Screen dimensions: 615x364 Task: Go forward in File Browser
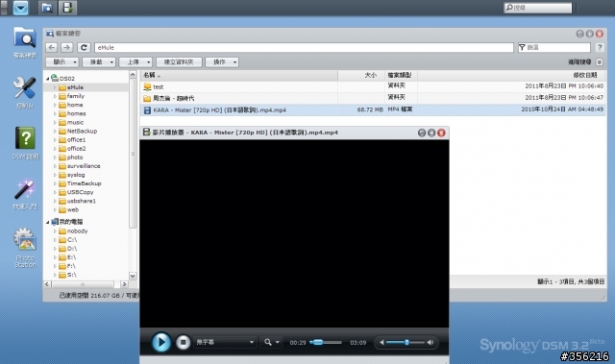tap(66, 47)
